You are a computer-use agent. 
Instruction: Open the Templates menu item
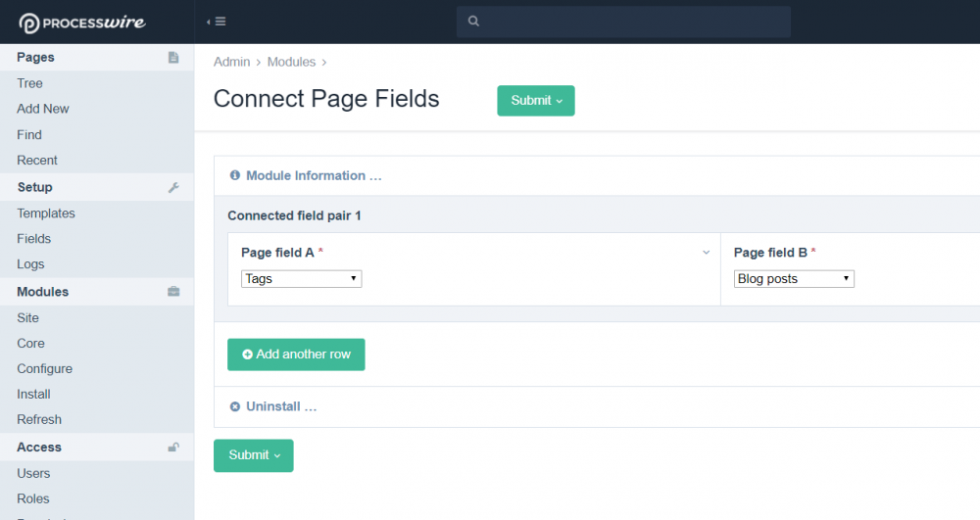[46, 213]
